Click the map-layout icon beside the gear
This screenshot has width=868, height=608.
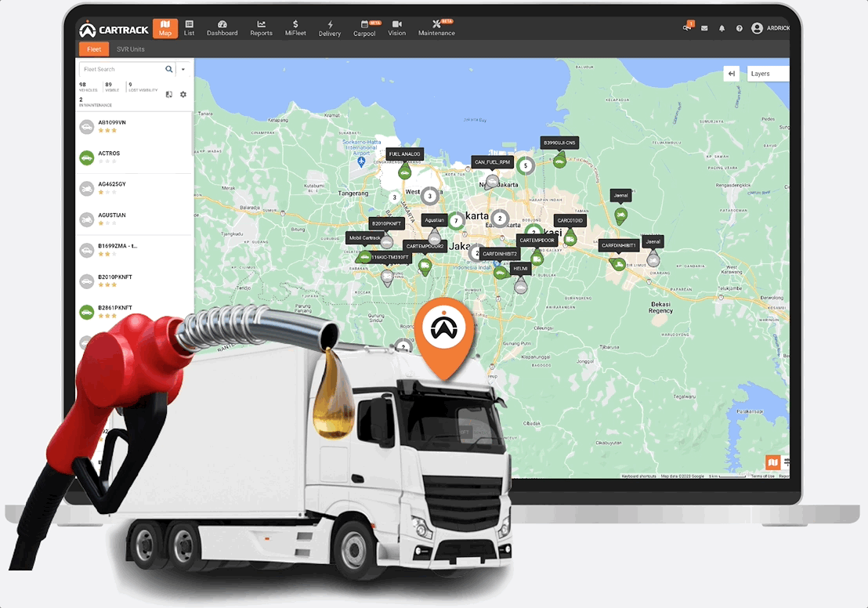tap(169, 95)
